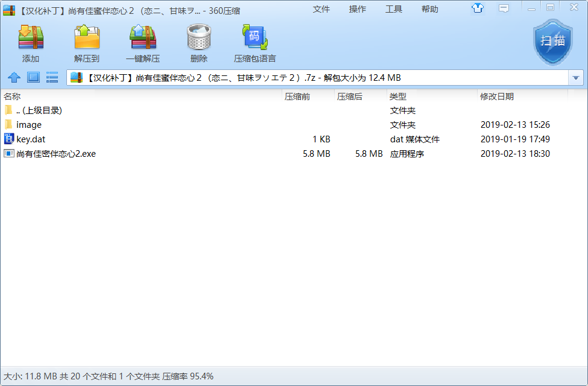Open the 文件 menu

321,10
